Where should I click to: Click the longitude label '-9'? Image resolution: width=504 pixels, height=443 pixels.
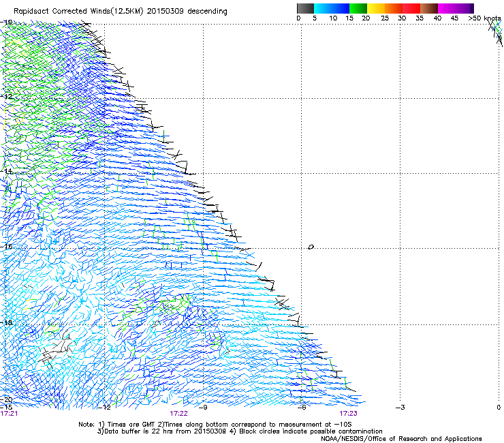203,408
